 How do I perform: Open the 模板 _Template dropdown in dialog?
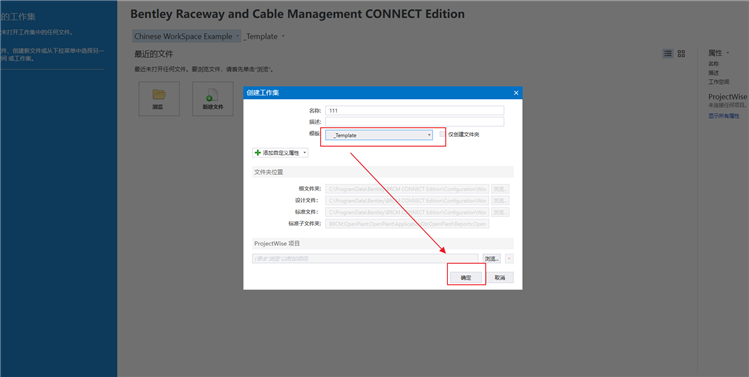tap(379, 135)
